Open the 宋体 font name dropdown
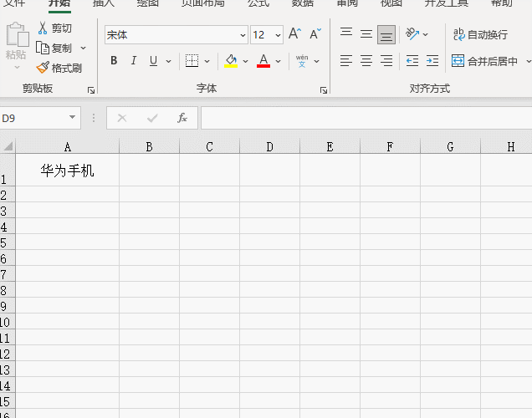The image size is (532, 418). pyautogui.click(x=243, y=35)
